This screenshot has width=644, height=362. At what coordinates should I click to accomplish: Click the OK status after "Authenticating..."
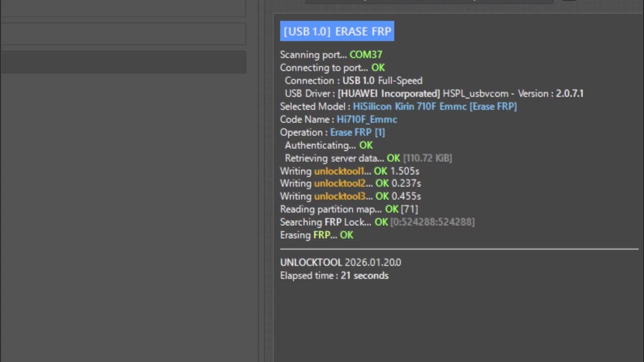(x=366, y=145)
